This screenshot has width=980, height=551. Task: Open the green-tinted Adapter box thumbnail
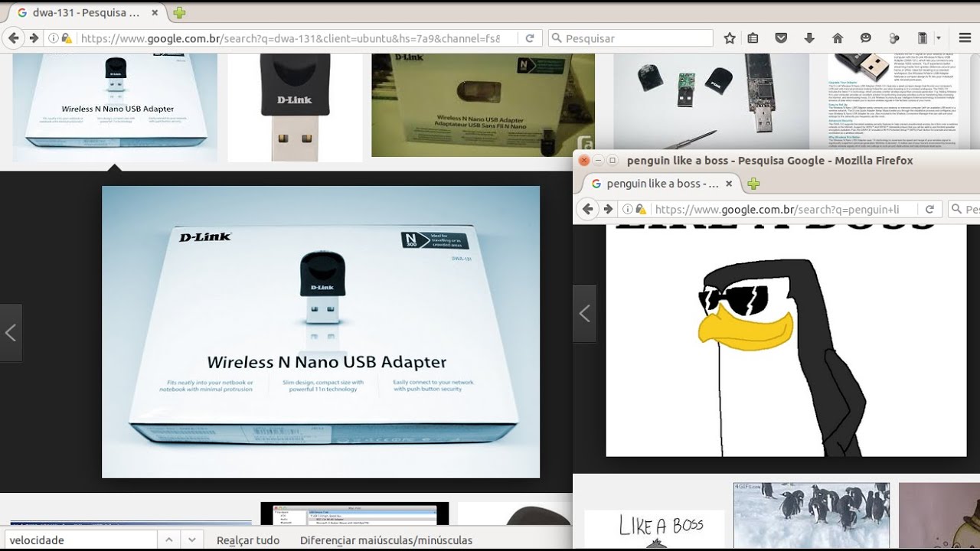(x=483, y=105)
